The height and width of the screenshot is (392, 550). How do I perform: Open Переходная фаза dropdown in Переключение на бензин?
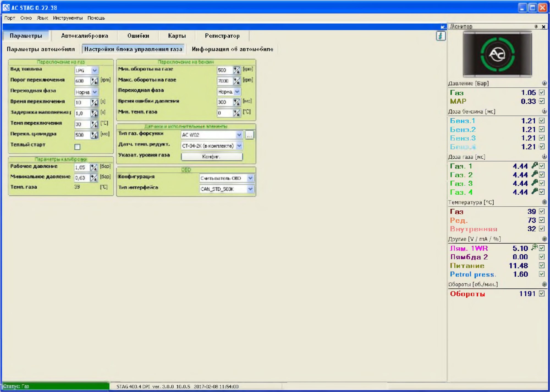[229, 92]
